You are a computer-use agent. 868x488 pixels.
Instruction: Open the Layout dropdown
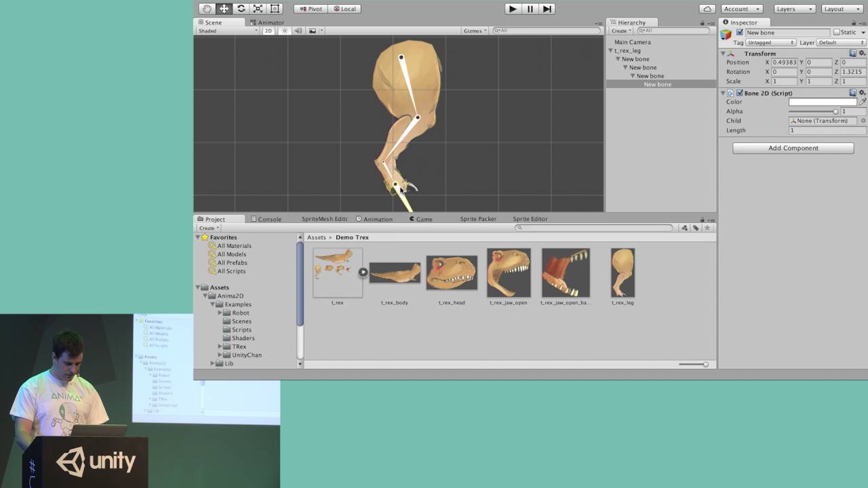click(x=842, y=9)
